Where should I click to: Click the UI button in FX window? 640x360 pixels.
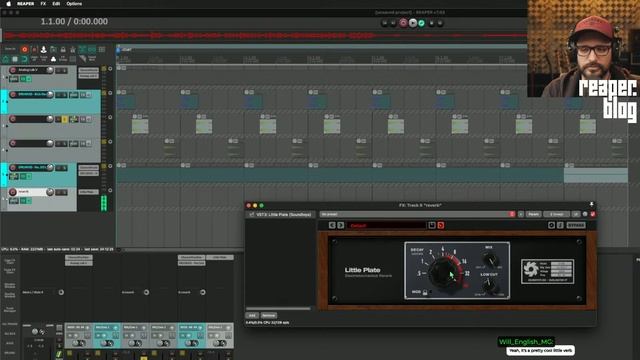pyautogui.click(x=576, y=214)
